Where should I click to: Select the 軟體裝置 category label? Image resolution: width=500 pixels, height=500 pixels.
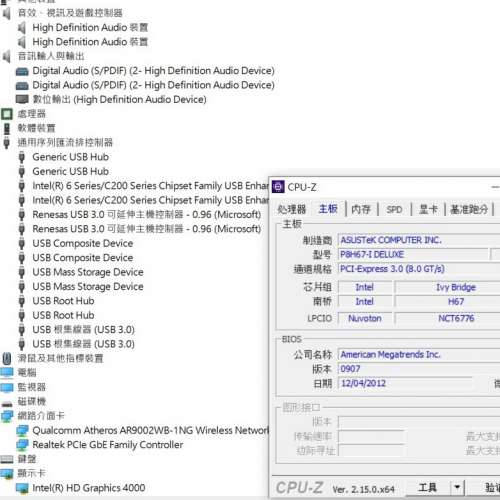[36, 128]
